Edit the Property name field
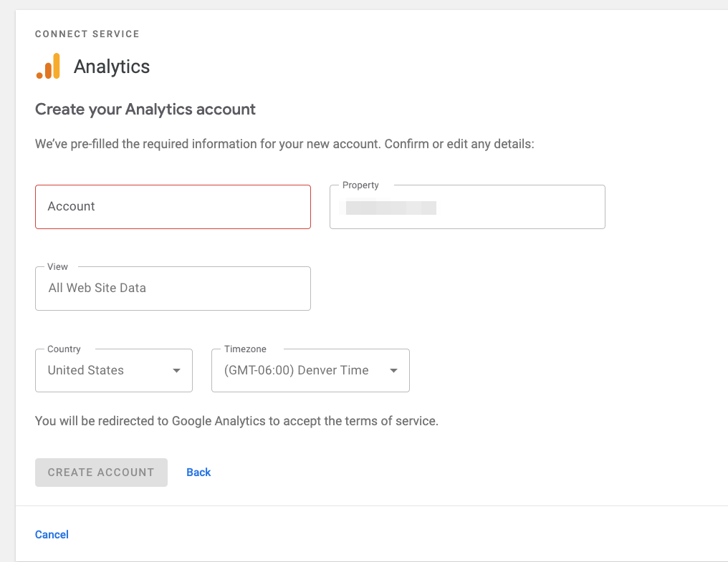The height and width of the screenshot is (562, 728). pyautogui.click(x=467, y=207)
